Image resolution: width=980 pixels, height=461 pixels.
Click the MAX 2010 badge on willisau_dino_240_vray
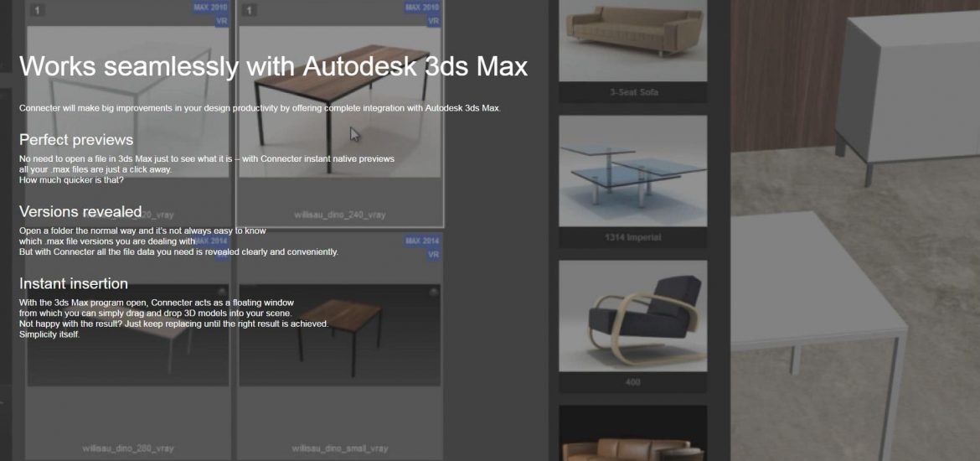[422, 8]
